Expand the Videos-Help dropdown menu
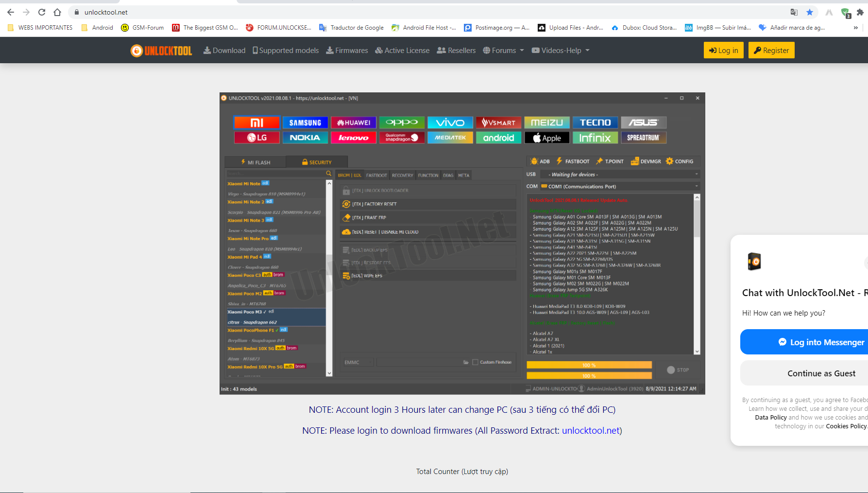Viewport: 868px width, 493px height. pyautogui.click(x=561, y=51)
